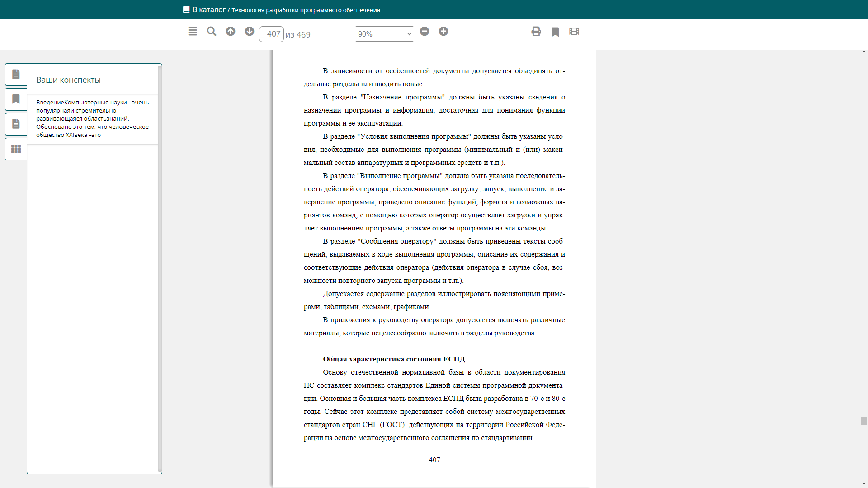The height and width of the screenshot is (488, 868).
Task: Click the Ваши конспекты panel heading
Action: click(x=68, y=80)
